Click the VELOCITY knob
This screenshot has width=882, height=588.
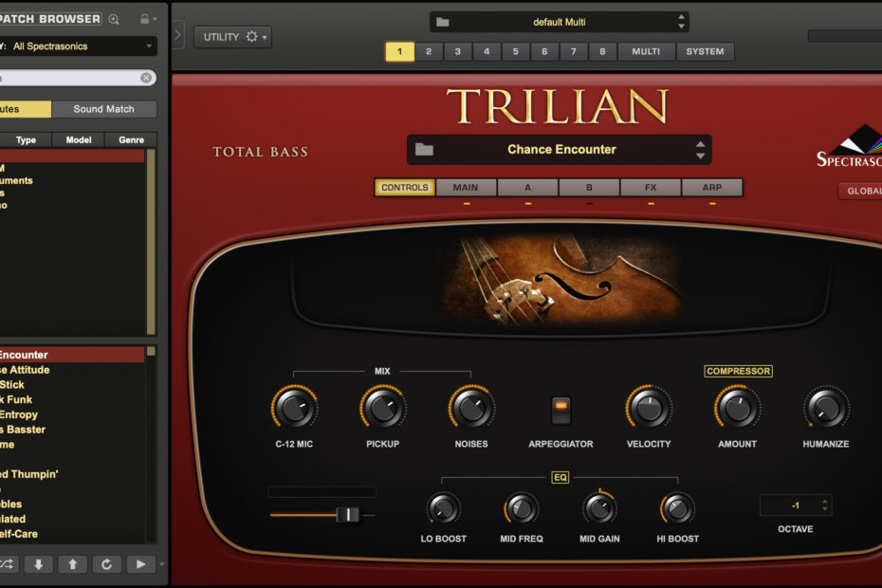click(x=649, y=408)
